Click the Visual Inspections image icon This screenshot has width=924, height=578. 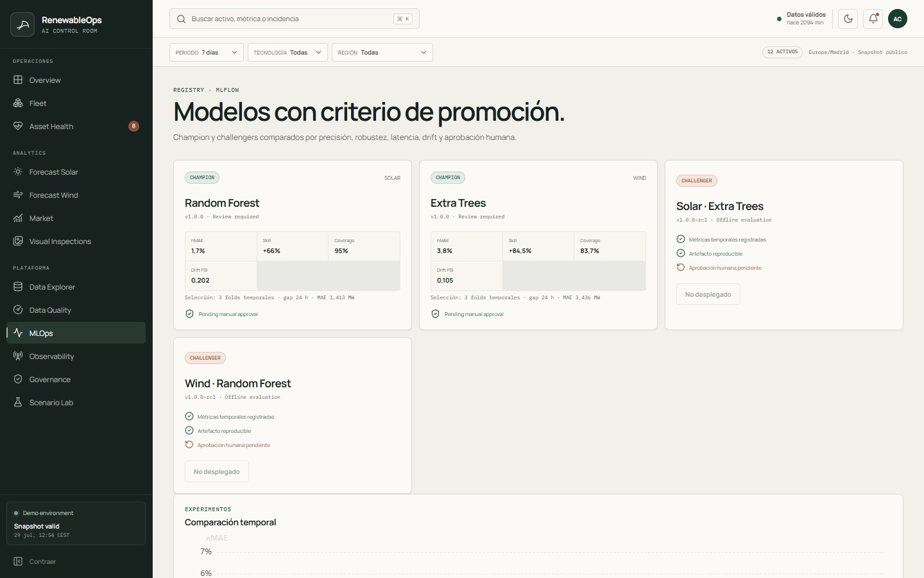coord(18,241)
